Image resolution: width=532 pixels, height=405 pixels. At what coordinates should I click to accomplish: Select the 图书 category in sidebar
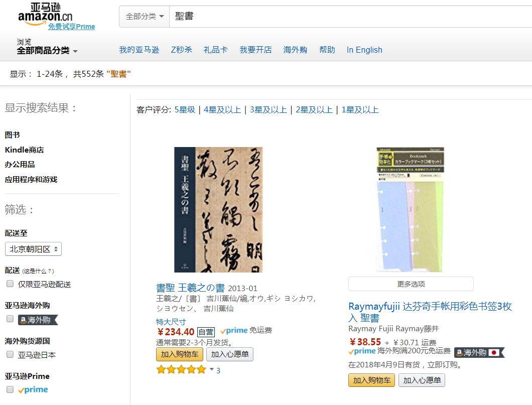12,135
